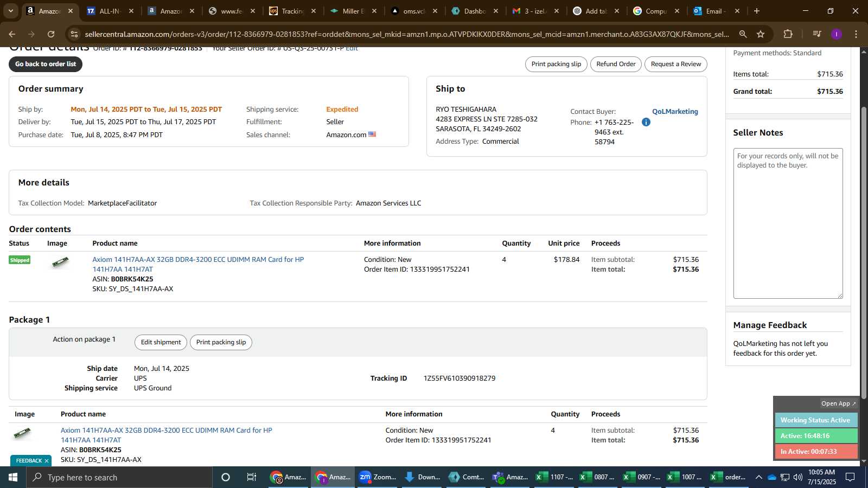Screen dimensions: 868x488
Task: Open Teams Amaz... taskbar item
Action: pyautogui.click(x=509, y=477)
